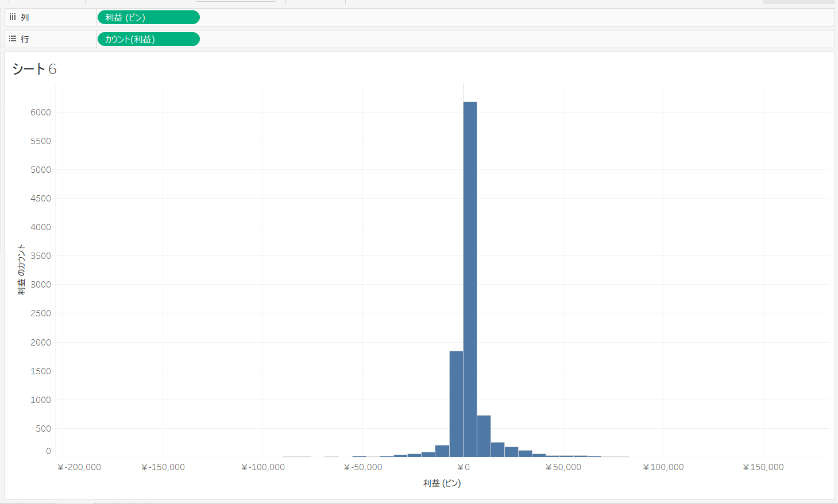Click the 6000 y-axis tick label
The height and width of the screenshot is (504, 838).
[x=41, y=113]
